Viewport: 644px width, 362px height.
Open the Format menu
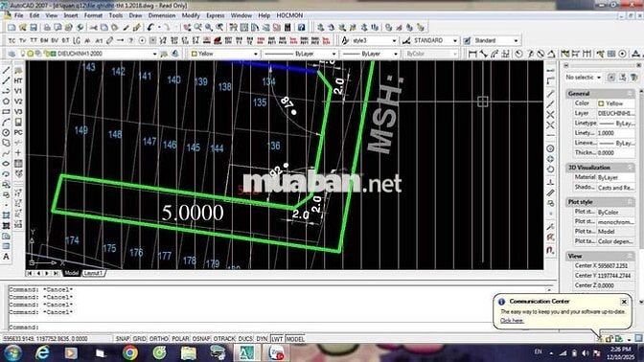coord(93,15)
